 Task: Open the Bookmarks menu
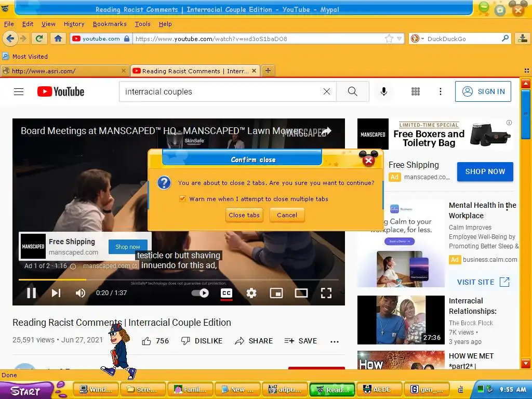(110, 24)
